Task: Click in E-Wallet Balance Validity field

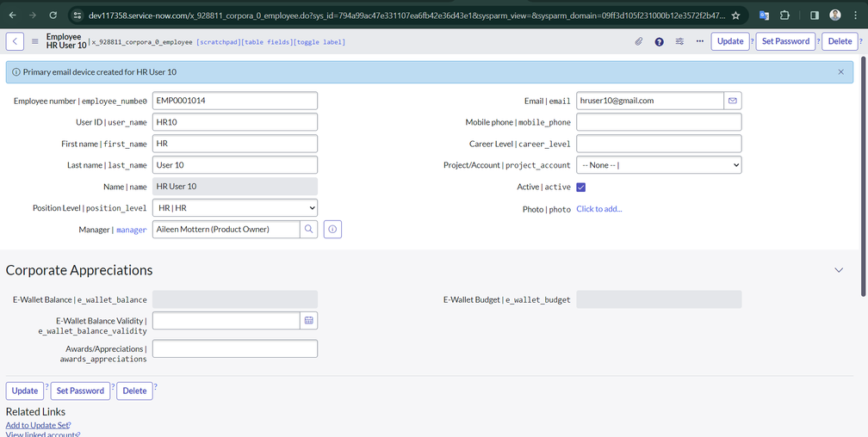Action: pos(226,321)
